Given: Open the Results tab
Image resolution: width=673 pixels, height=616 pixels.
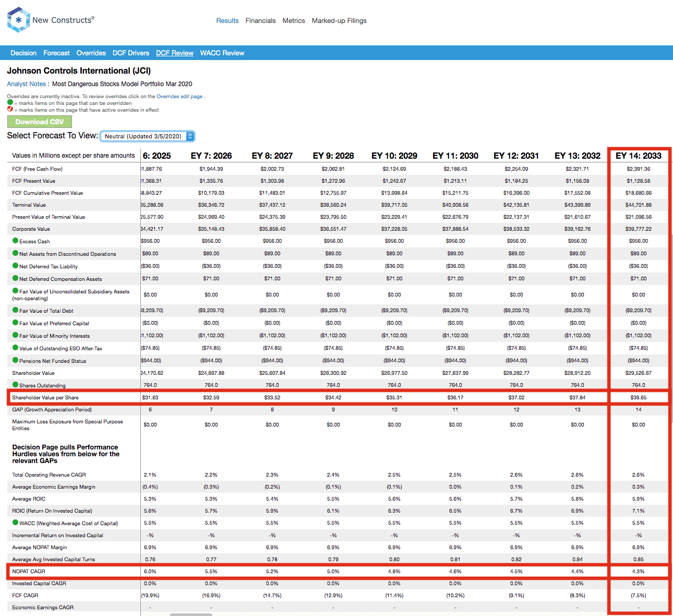Looking at the screenshot, I should [x=227, y=21].
